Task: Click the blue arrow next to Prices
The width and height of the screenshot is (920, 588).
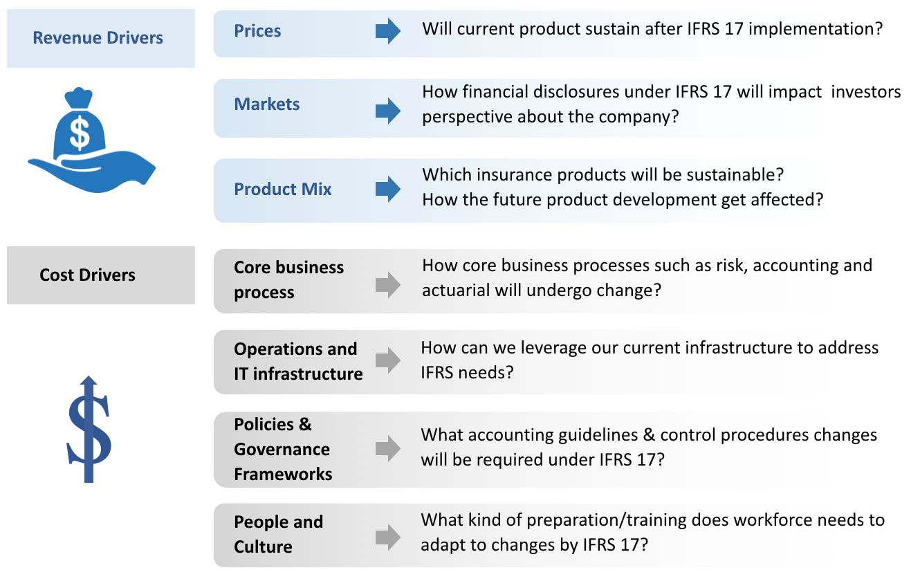Action: tap(388, 31)
